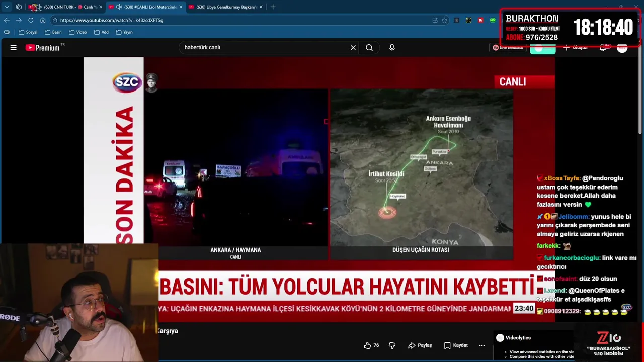This screenshot has width=644, height=362.
Task: Open the Video bookmarks folder
Action: (78, 32)
